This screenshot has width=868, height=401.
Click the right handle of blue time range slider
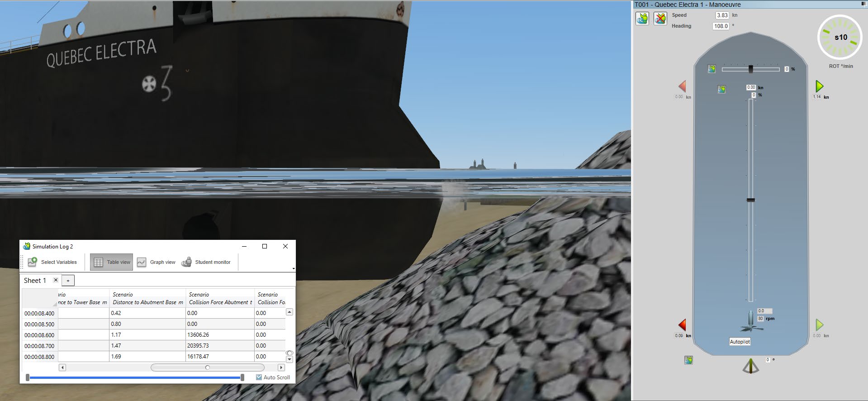[x=242, y=377]
